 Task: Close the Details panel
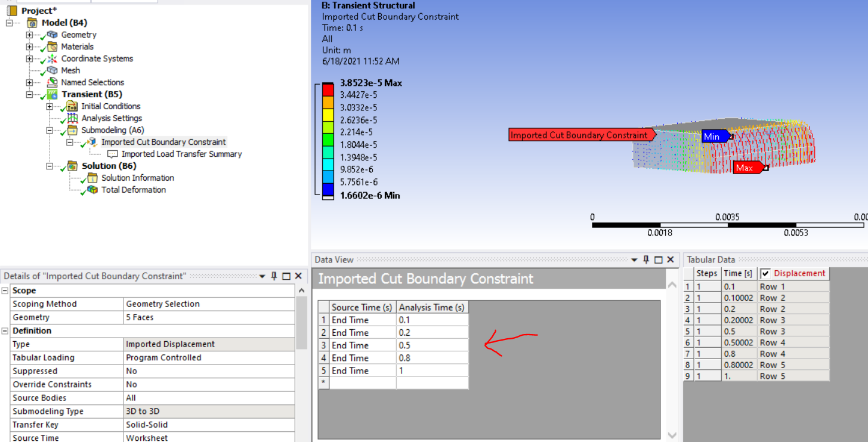click(298, 276)
